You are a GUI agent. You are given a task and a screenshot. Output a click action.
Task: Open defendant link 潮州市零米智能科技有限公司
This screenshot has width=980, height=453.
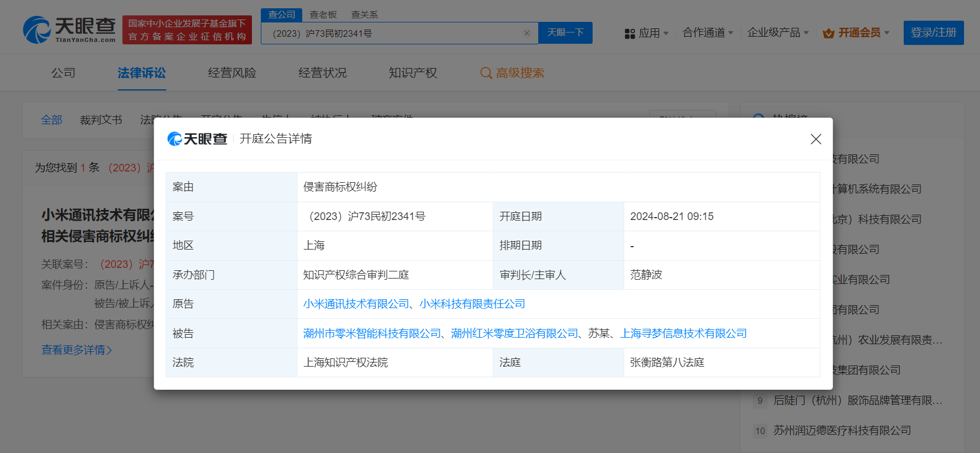[x=372, y=334]
